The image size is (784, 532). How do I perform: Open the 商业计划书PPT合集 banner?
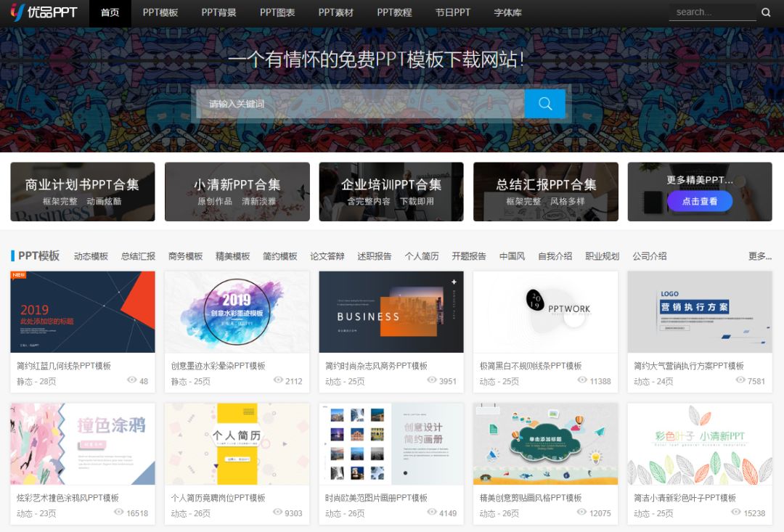(82, 191)
